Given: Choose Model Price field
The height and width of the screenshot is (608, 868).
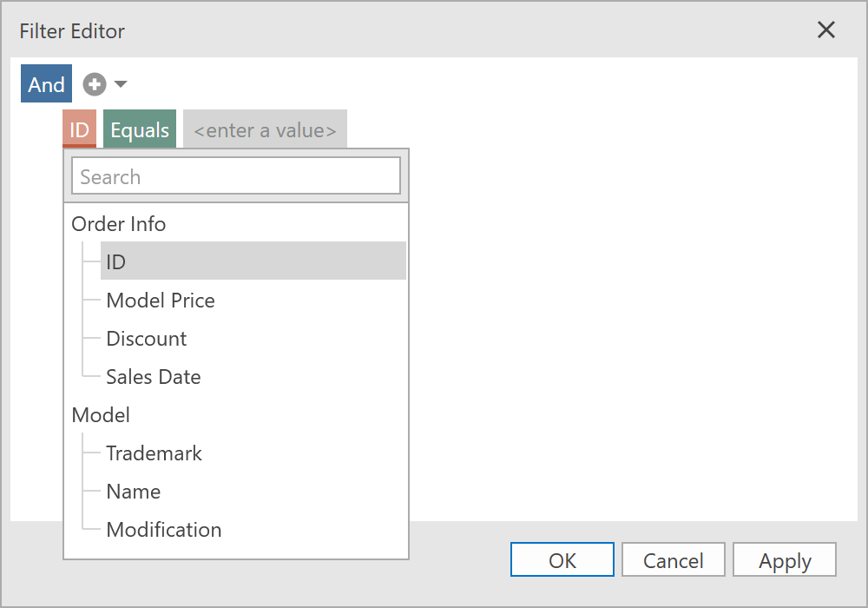Looking at the screenshot, I should [161, 301].
